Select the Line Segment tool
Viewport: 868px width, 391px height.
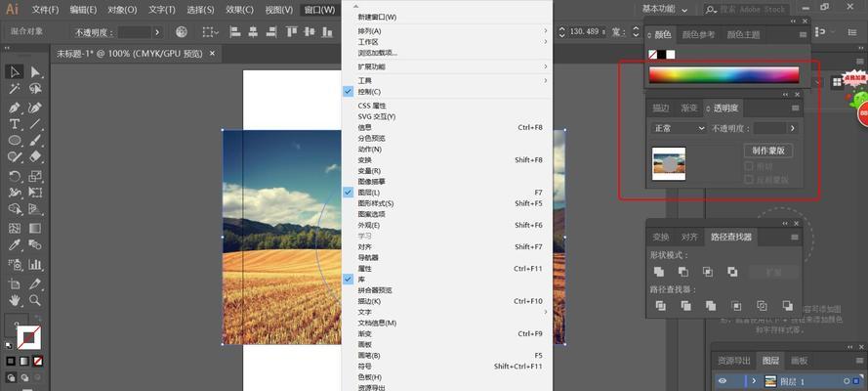point(35,123)
